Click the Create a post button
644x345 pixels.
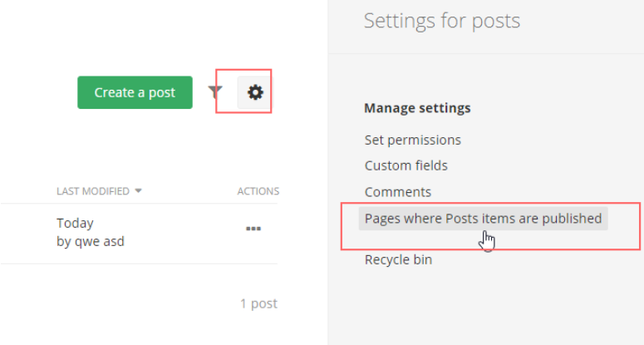point(135,92)
